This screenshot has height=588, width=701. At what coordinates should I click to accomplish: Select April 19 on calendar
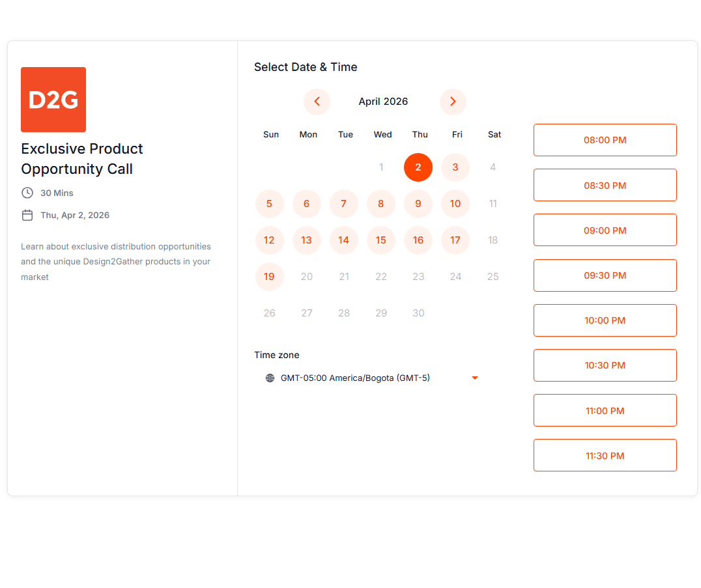coord(269,277)
